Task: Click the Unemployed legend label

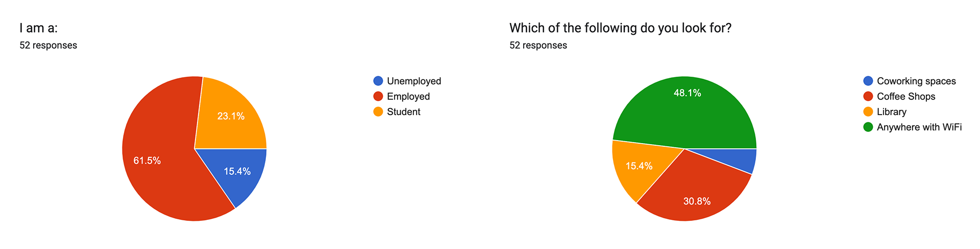Action: (414, 81)
